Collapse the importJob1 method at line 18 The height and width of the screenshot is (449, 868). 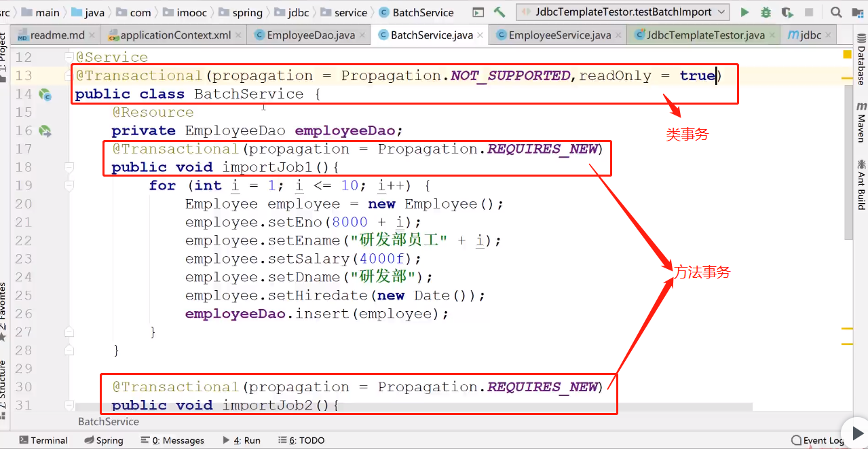coord(69,167)
